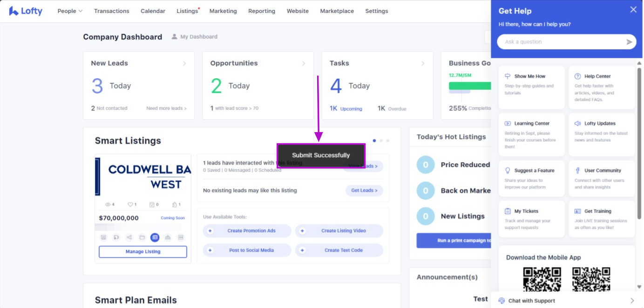Click the share icon under the listing price
Image resolution: width=644 pixels, height=308 pixels.
coord(129,237)
